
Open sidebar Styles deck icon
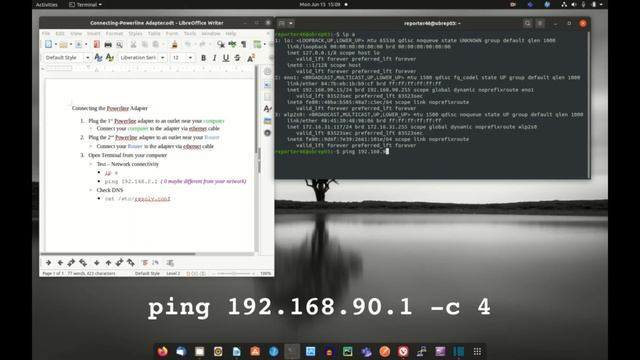(267, 109)
